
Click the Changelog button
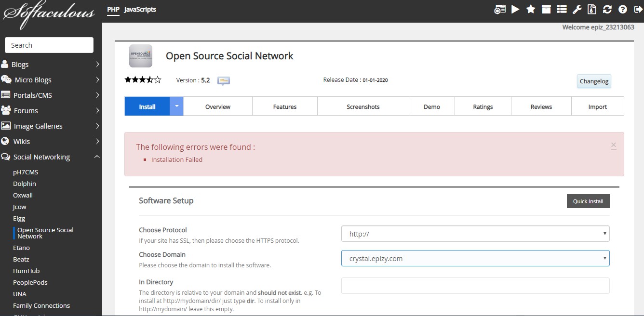pyautogui.click(x=594, y=81)
